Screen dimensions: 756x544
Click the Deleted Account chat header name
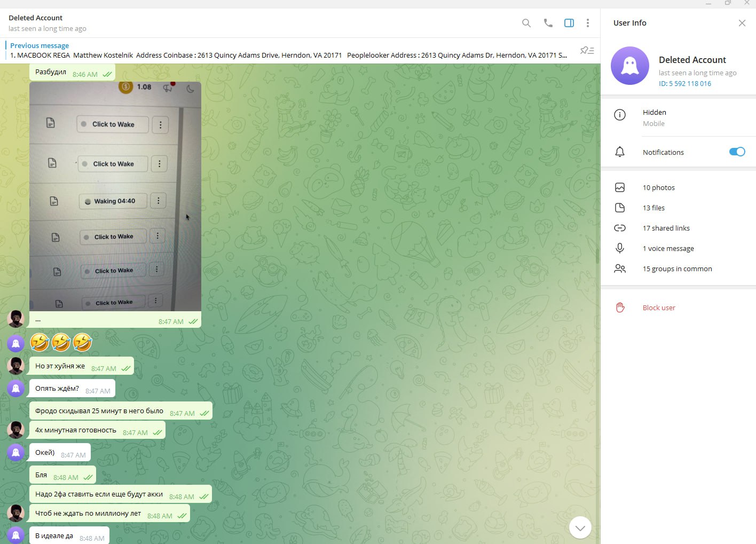pyautogui.click(x=35, y=18)
